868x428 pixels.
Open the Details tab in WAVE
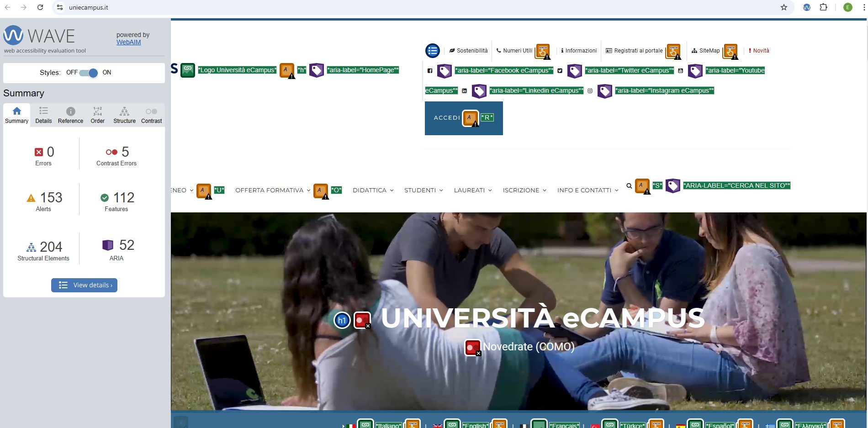(x=43, y=115)
